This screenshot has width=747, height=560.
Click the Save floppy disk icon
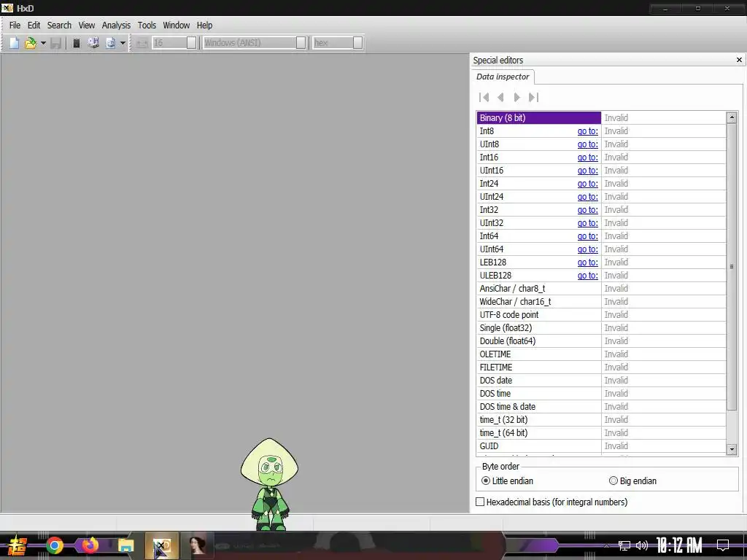pyautogui.click(x=56, y=43)
